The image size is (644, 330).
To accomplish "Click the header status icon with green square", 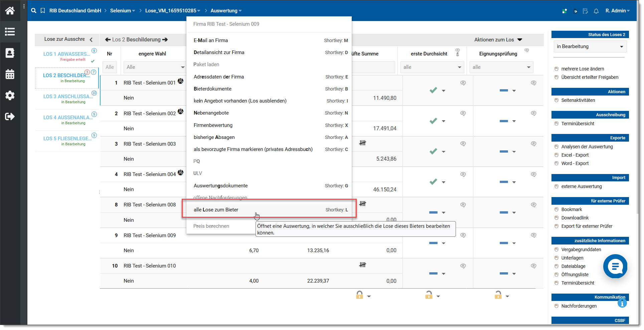I will click(x=565, y=11).
